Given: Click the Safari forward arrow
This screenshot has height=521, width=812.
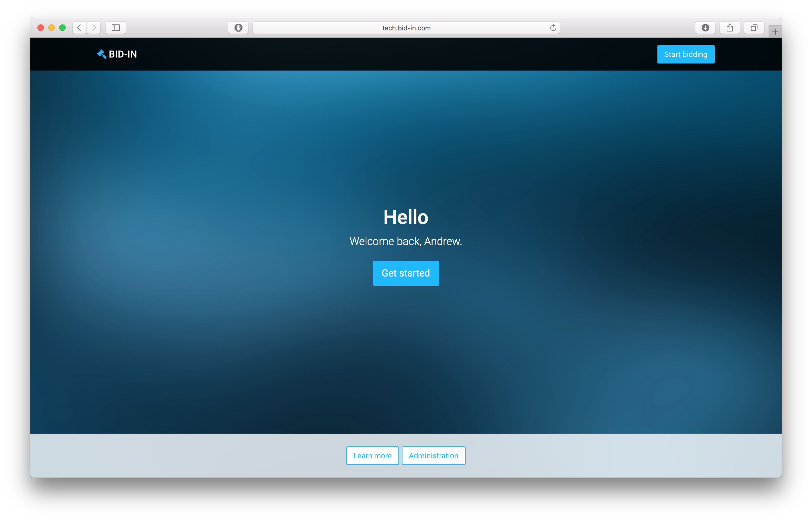Looking at the screenshot, I should [x=94, y=28].
